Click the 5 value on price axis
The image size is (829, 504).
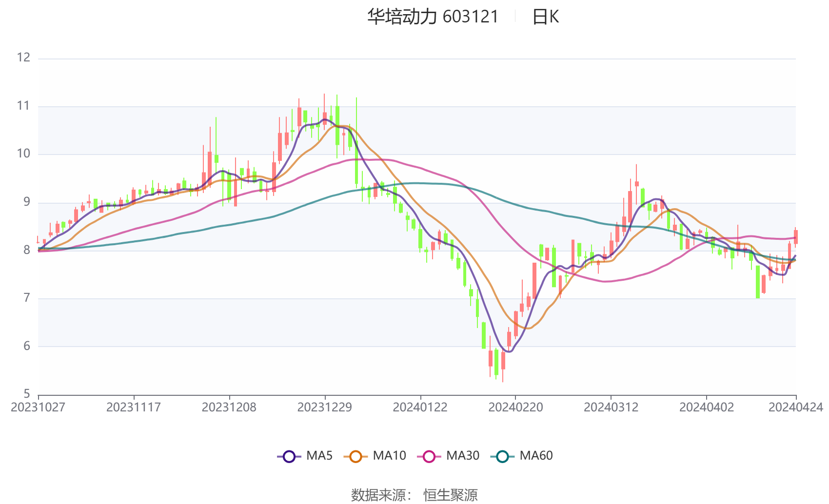tap(27, 393)
